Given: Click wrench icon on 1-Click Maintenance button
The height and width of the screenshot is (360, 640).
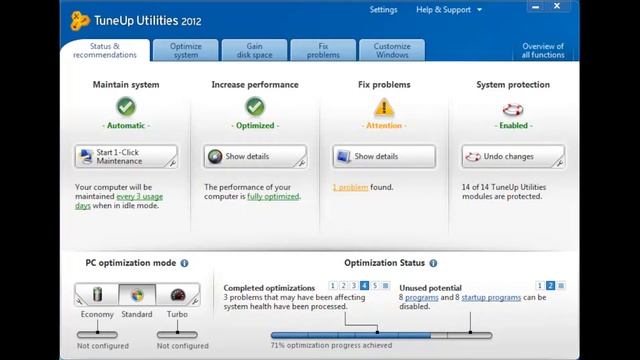Looking at the screenshot, I should pyautogui.click(x=173, y=163).
